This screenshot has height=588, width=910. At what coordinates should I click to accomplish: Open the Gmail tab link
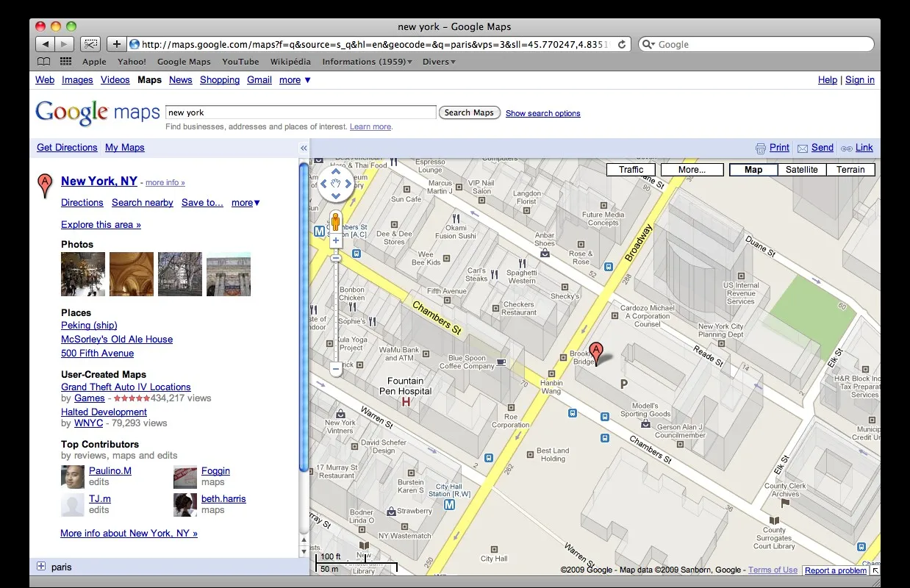[259, 80]
